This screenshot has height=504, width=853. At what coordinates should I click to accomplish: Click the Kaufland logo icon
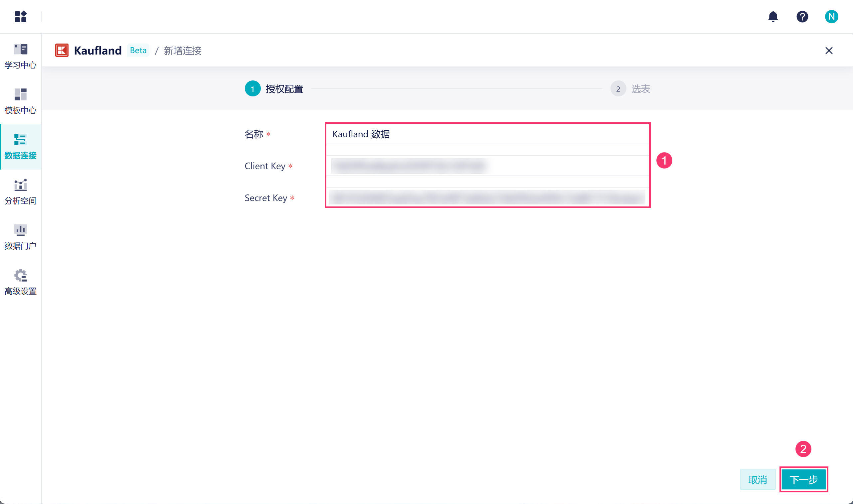(62, 50)
